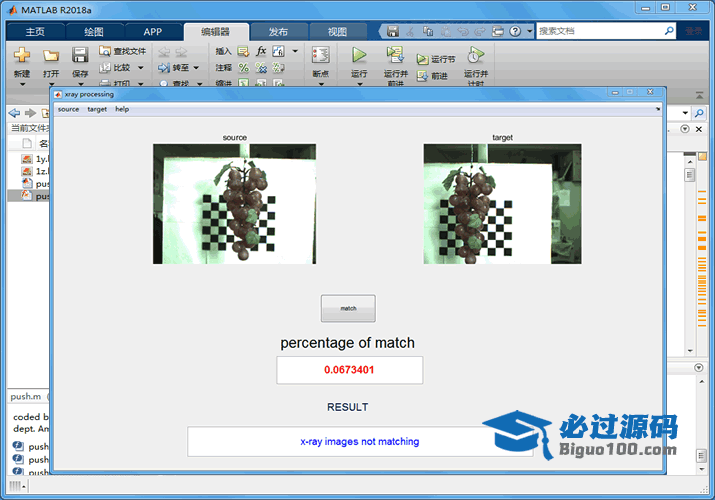Screen dimensions: 715x500
Task: Click the magnifier button beside the path dropdown
Action: 699,113
